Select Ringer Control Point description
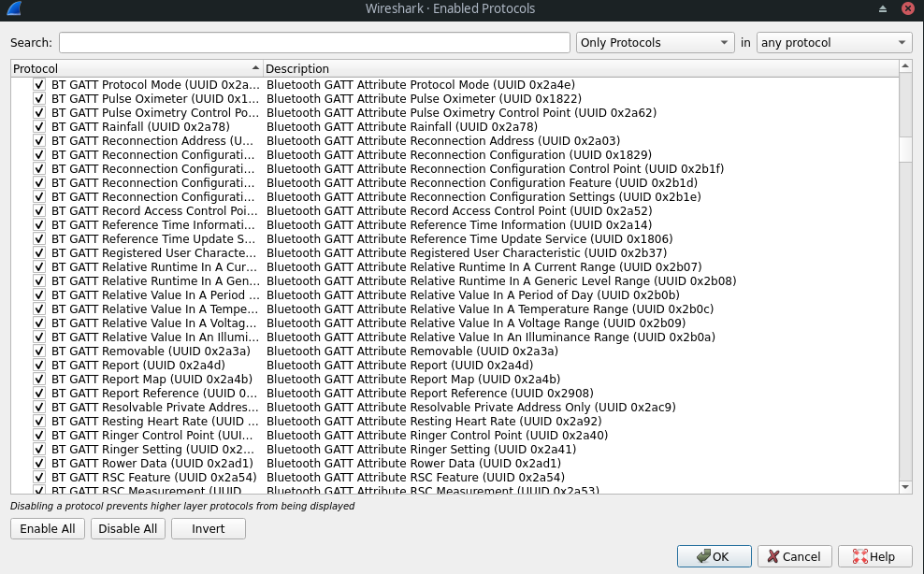The width and height of the screenshot is (924, 574). coord(438,436)
